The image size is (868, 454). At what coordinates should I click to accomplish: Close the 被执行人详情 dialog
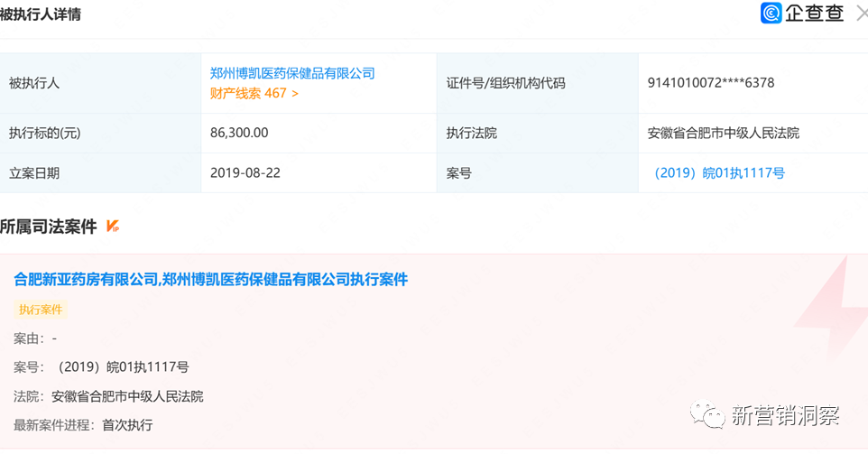pyautogui.click(x=862, y=14)
